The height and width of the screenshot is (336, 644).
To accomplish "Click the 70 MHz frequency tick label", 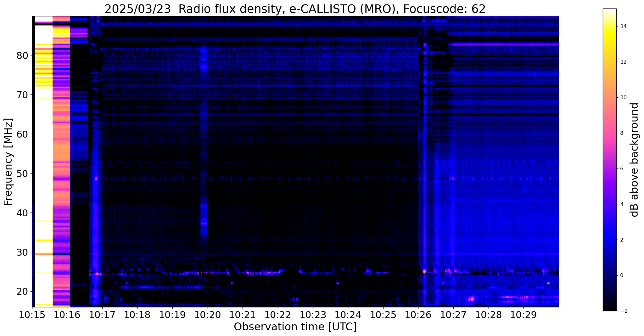I will click(22, 95).
